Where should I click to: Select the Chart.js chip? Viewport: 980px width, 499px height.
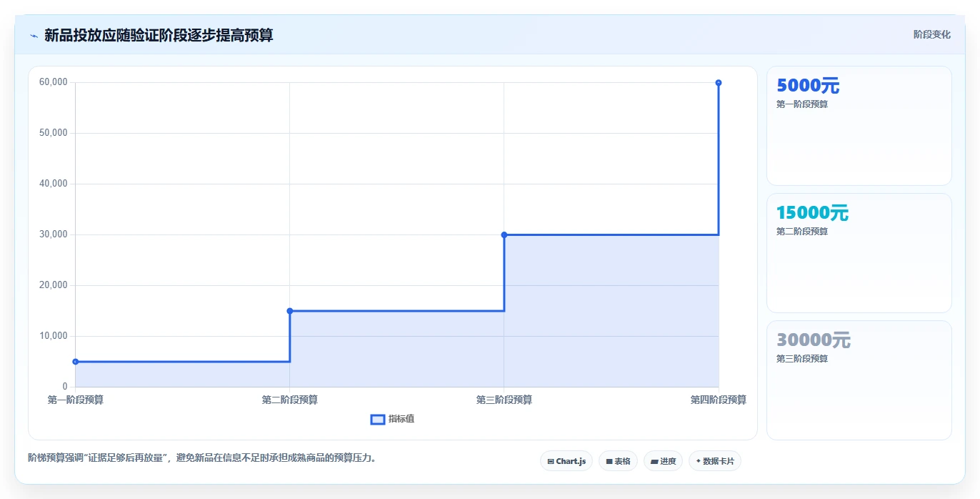coord(566,461)
